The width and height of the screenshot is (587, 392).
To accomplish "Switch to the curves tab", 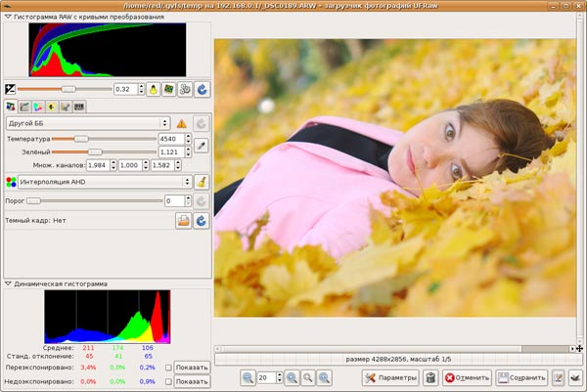I will point(24,106).
